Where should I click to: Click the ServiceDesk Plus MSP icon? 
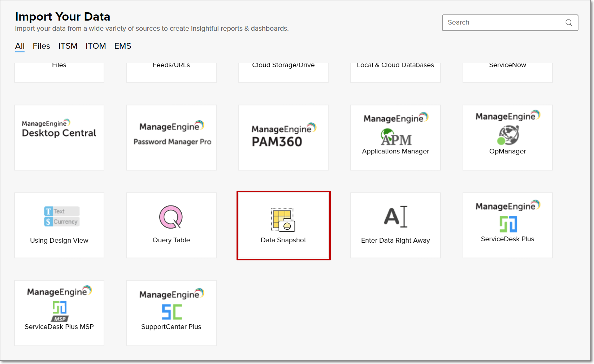pyautogui.click(x=60, y=311)
